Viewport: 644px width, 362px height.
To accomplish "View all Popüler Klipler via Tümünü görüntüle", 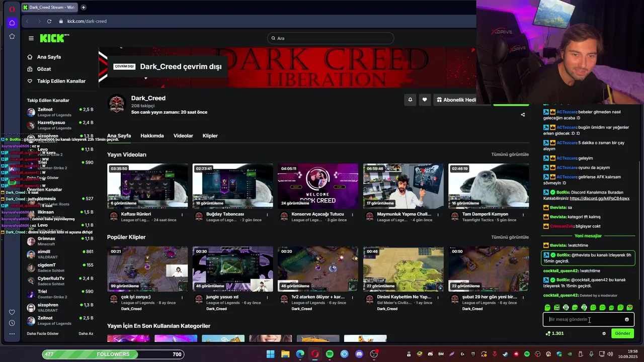I will point(510,237).
